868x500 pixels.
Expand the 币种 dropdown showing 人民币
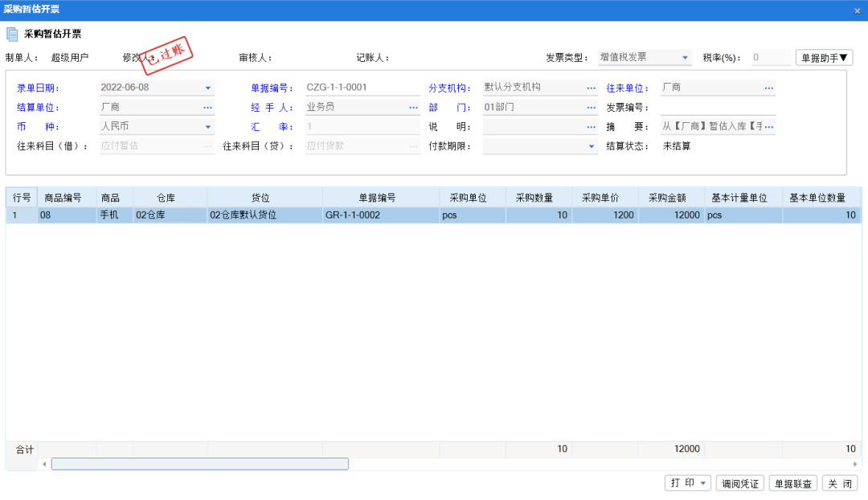[207, 126]
